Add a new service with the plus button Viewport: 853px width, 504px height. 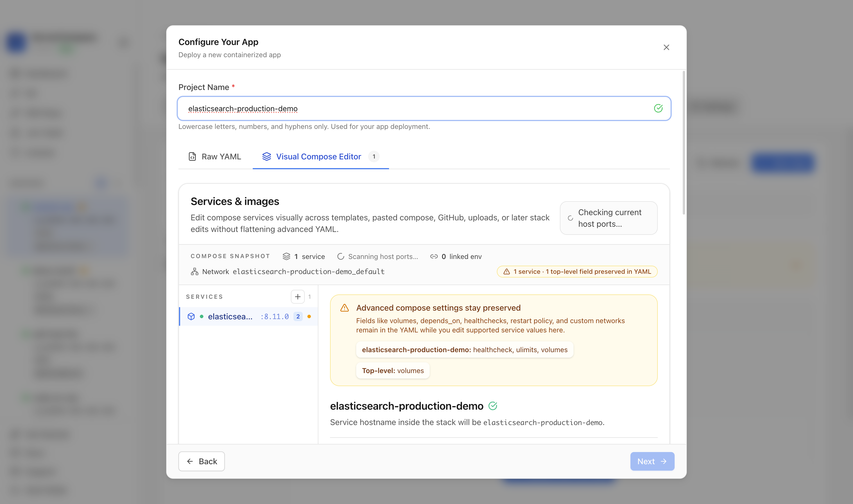click(x=298, y=296)
